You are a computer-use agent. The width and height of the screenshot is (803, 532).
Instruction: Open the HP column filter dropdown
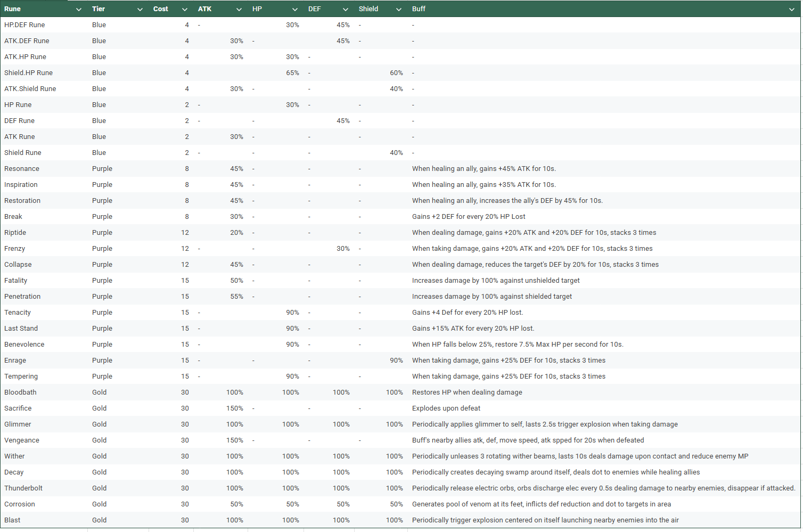click(x=295, y=9)
